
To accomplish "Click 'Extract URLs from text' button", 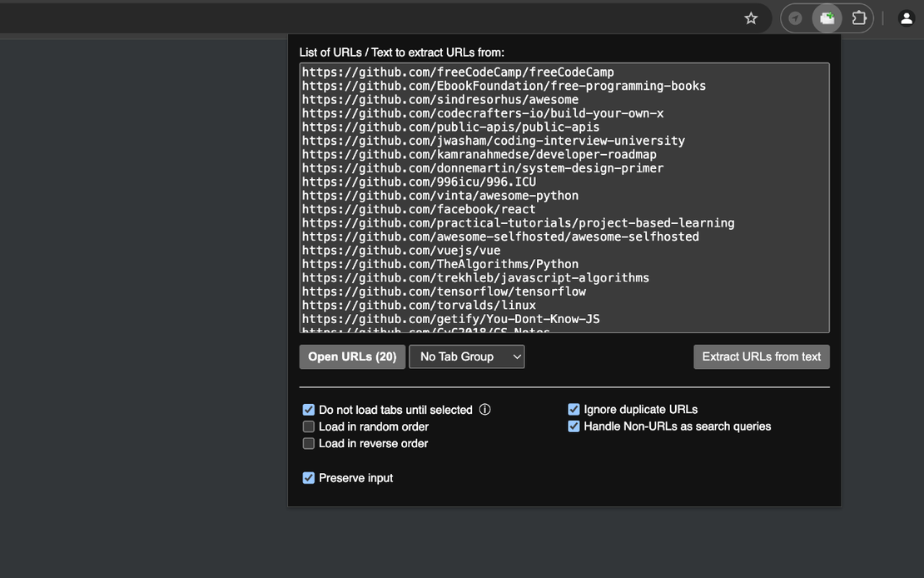I will tap(761, 356).
